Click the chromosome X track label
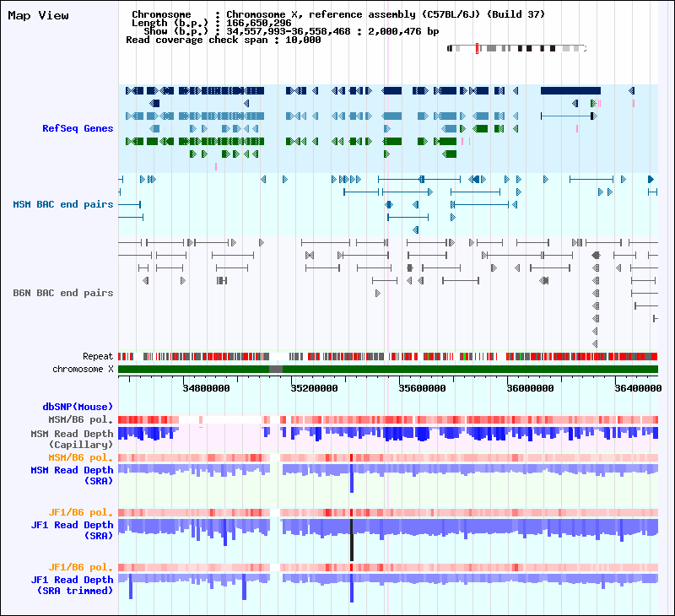Image resolution: width=675 pixels, height=616 pixels. click(x=83, y=370)
